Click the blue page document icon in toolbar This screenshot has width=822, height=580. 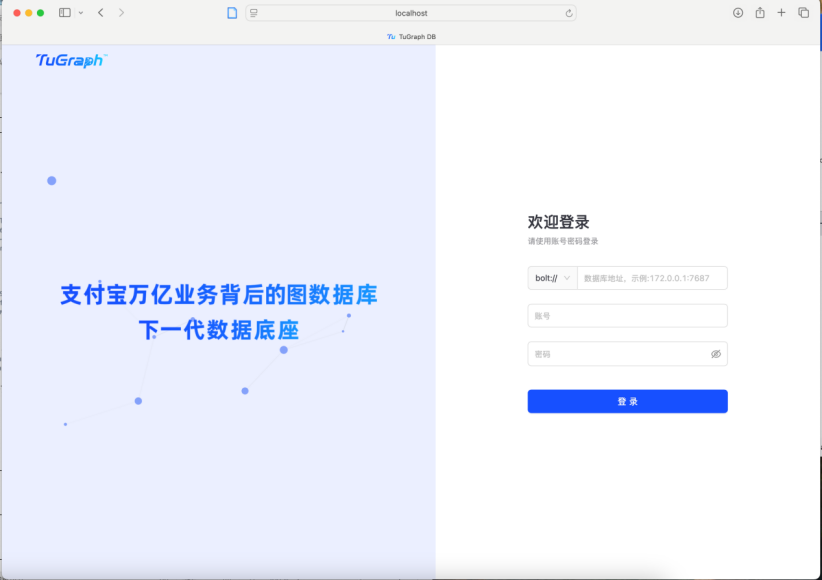(232, 13)
